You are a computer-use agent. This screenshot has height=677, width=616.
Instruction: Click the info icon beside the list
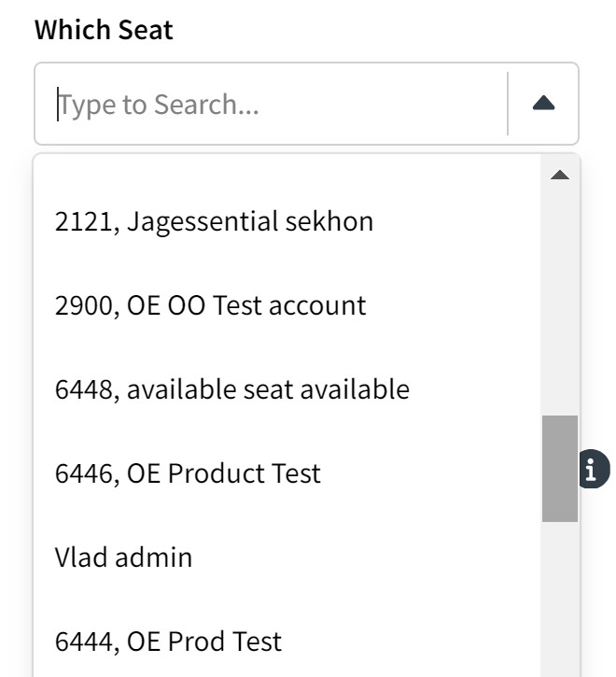coord(592,469)
